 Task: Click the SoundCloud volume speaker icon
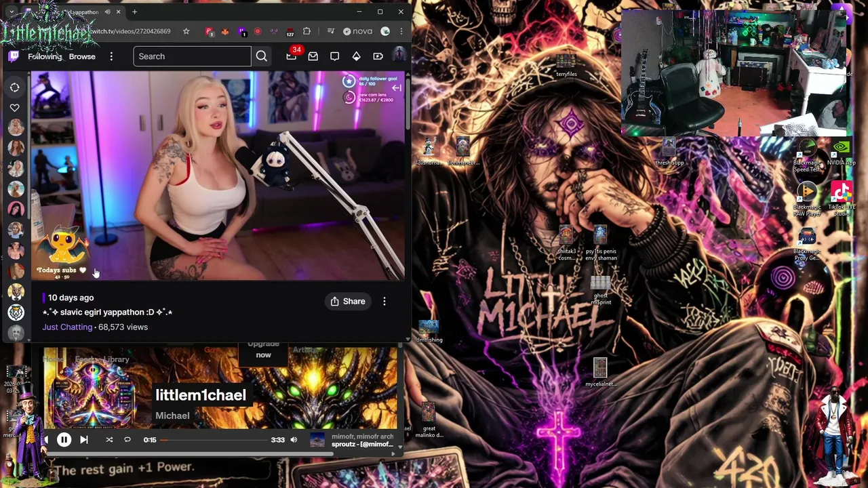(x=294, y=440)
